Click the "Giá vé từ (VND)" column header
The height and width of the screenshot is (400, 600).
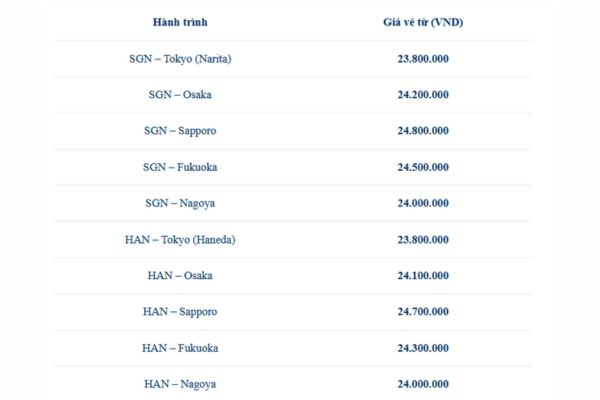click(422, 21)
